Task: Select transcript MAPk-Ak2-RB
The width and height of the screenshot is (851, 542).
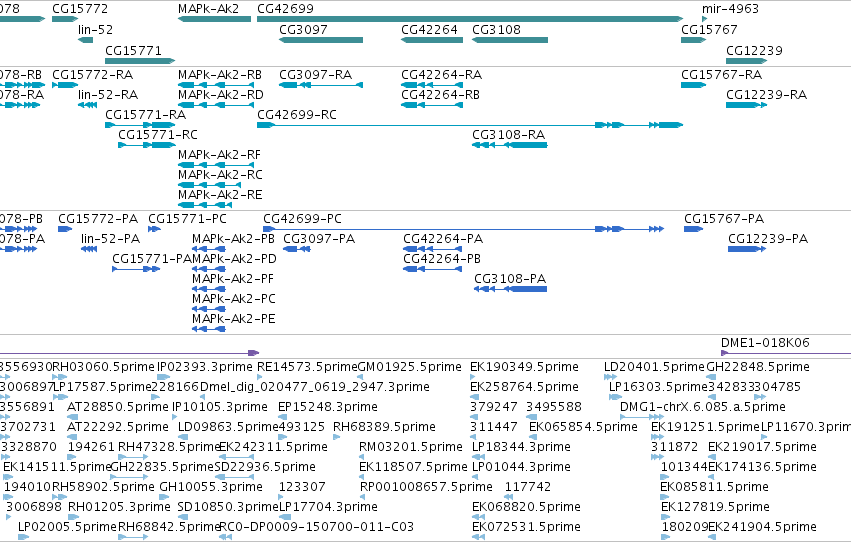Action: 216,85
